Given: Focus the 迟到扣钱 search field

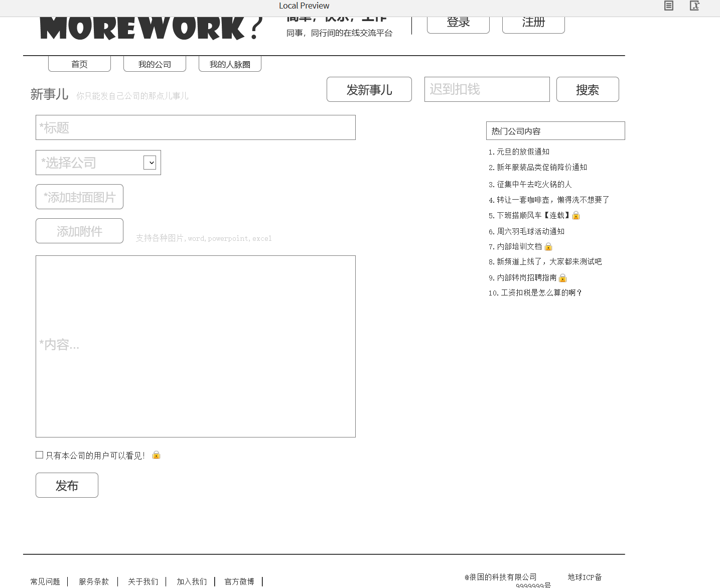Looking at the screenshot, I should pyautogui.click(x=487, y=89).
